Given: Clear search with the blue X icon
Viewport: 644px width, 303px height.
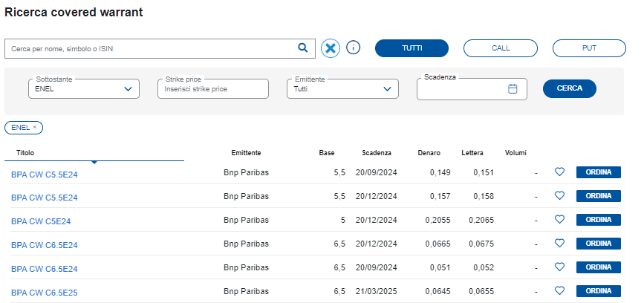Looking at the screenshot, I should point(331,48).
